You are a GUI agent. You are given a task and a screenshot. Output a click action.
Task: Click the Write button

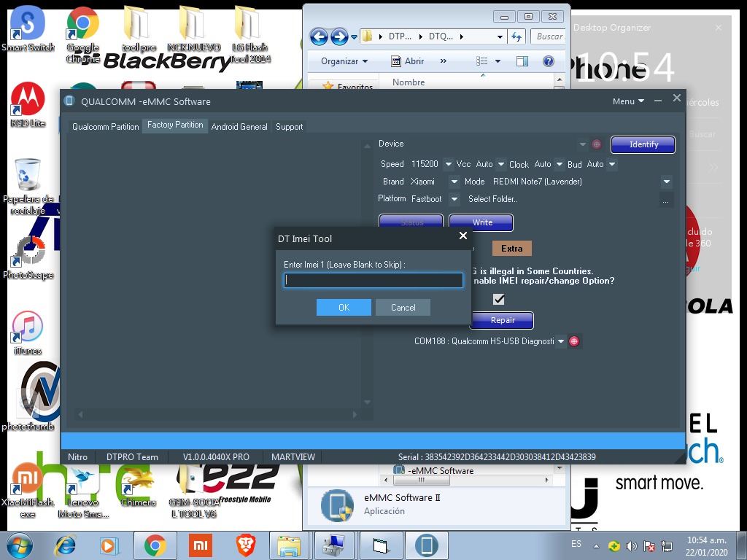pyautogui.click(x=481, y=222)
